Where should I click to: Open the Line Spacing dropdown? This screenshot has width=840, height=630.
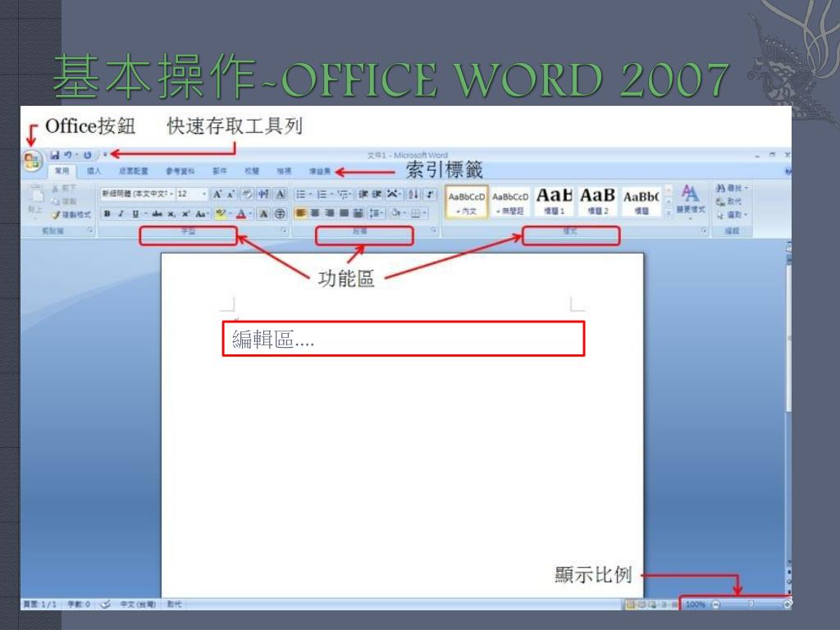[376, 213]
